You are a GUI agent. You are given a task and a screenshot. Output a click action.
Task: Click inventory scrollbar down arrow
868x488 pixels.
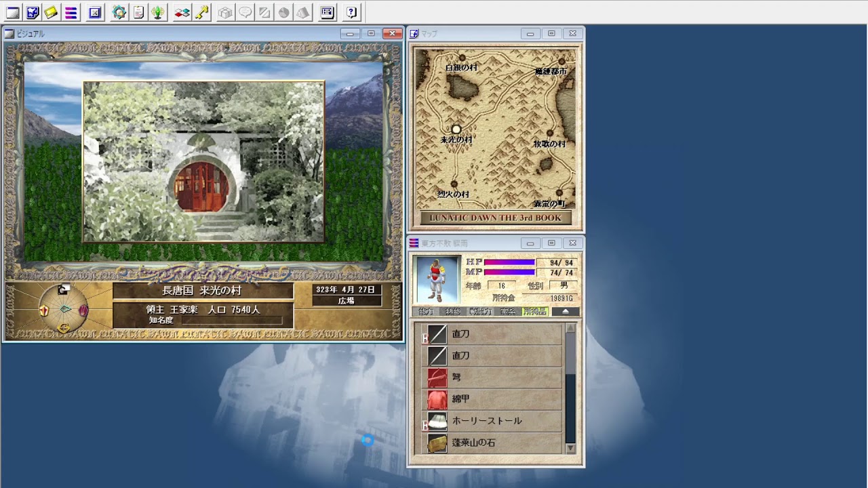pos(570,448)
